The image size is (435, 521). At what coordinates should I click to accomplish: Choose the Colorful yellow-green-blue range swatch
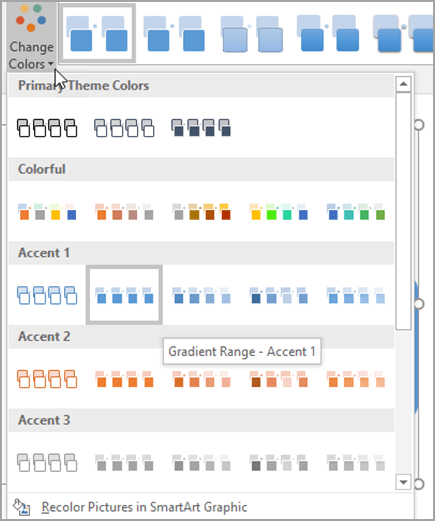[279, 212]
